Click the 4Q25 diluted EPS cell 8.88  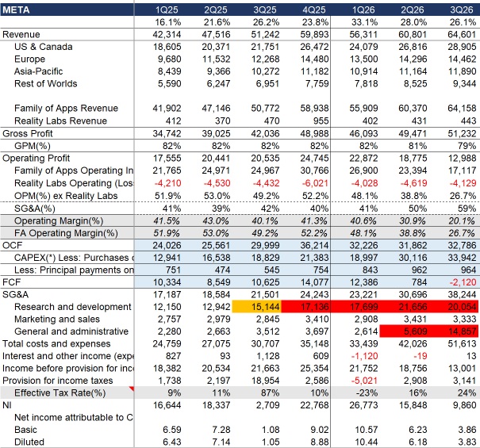click(x=319, y=442)
